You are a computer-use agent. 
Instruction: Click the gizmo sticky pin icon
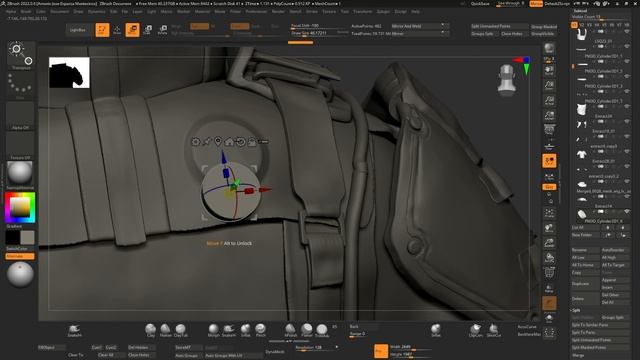click(x=207, y=142)
